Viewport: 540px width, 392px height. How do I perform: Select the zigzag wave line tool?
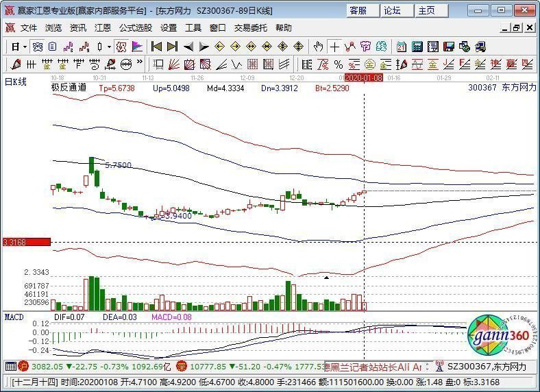pyautogui.click(x=237, y=64)
